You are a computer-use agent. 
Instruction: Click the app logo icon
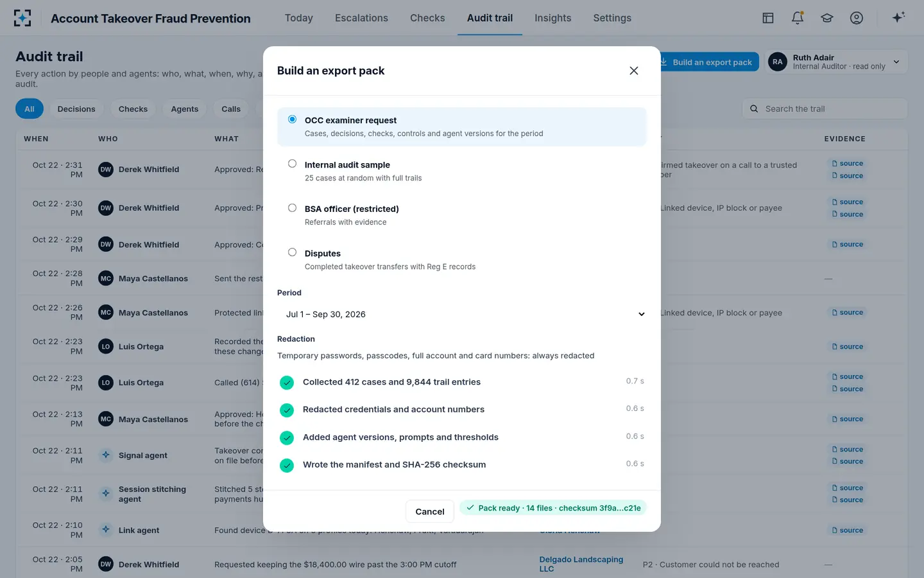click(22, 18)
